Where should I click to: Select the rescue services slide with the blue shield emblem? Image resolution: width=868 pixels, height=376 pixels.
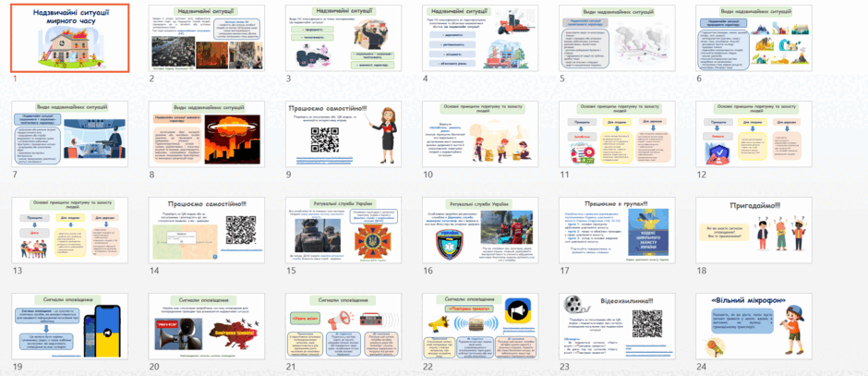[x=481, y=230]
